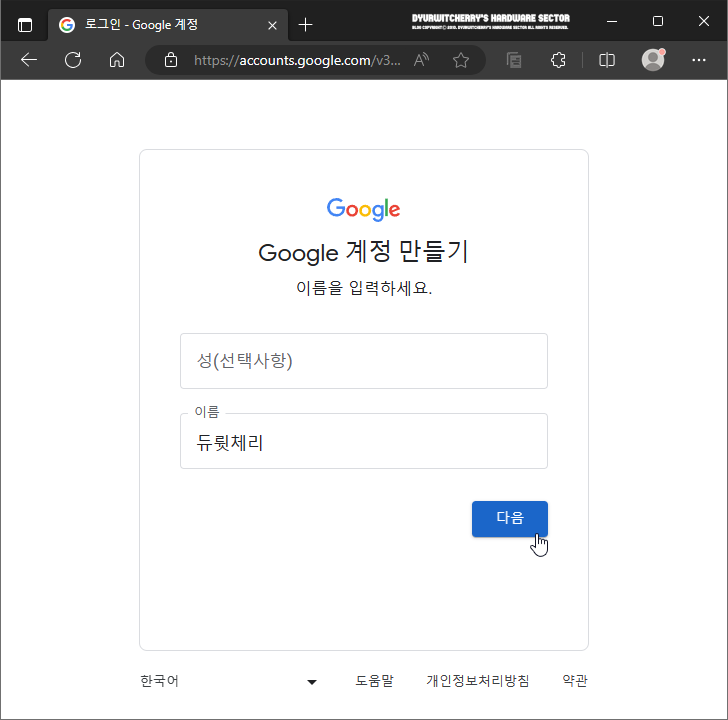Open the 약관 terms link

point(575,681)
